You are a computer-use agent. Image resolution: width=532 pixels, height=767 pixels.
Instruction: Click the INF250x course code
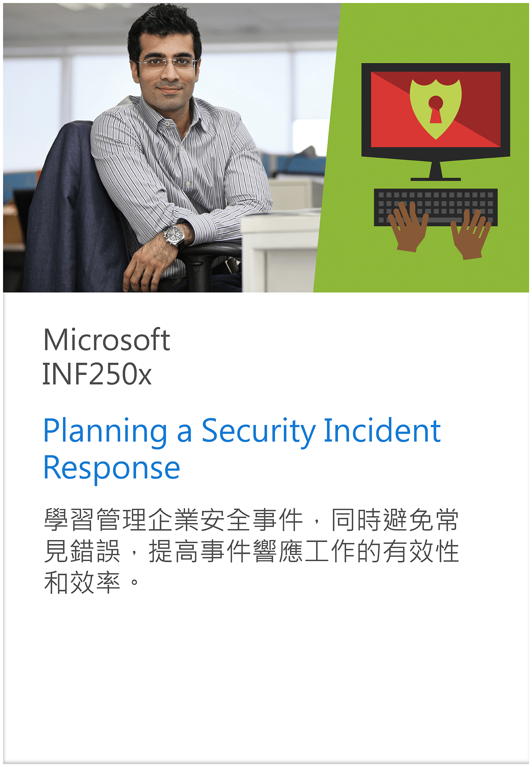click(97, 374)
